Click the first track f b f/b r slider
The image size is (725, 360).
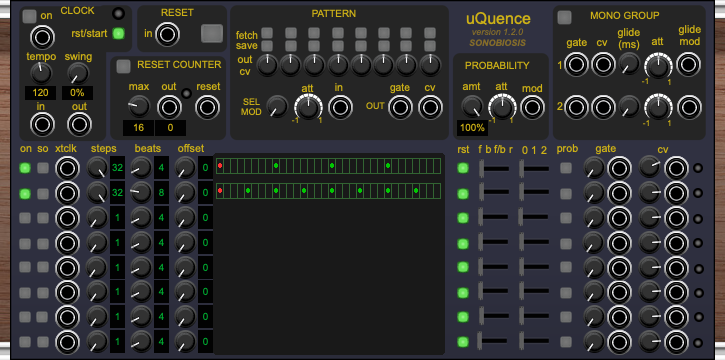494,168
